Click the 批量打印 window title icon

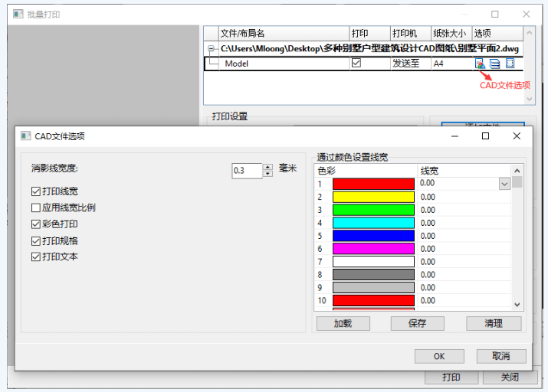(18, 14)
